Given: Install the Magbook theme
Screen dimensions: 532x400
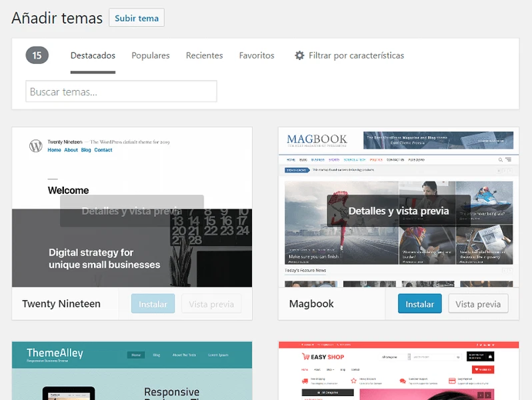Looking at the screenshot, I should point(420,303).
